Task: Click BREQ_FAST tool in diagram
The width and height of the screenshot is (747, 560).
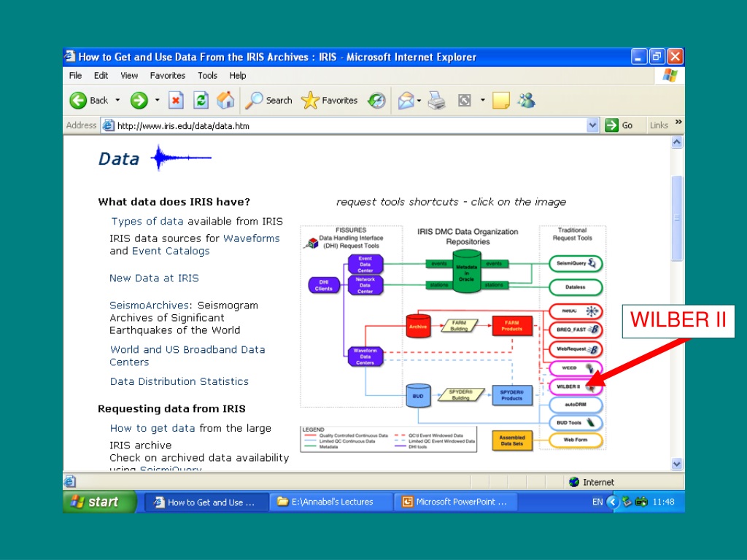Action: (576, 330)
